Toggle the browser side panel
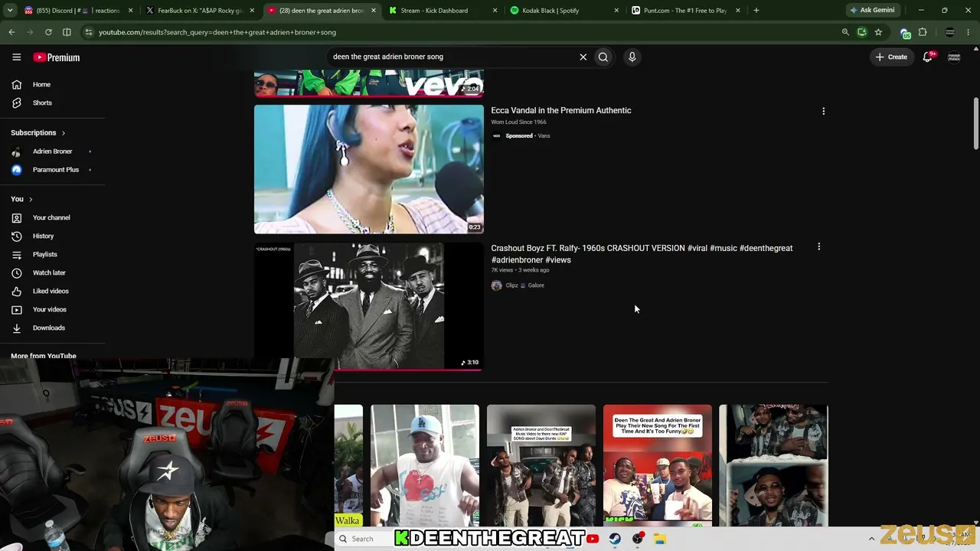The height and width of the screenshot is (551, 980). [x=67, y=32]
